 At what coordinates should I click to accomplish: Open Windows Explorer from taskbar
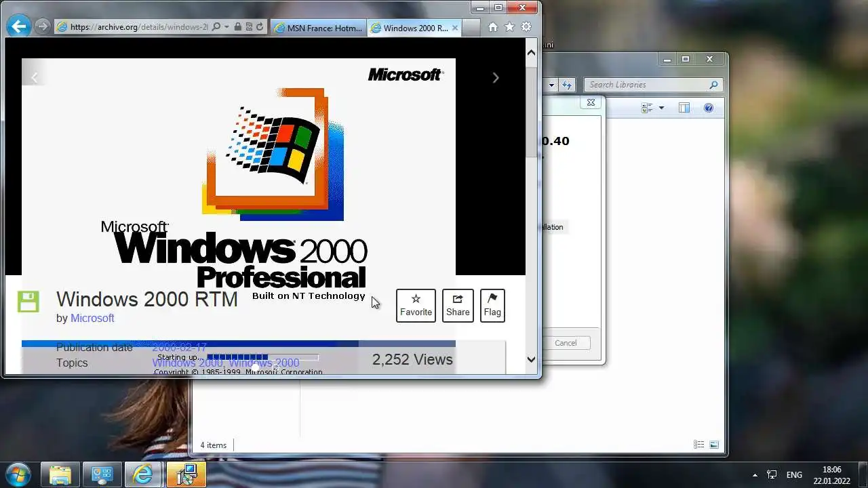tap(60, 475)
